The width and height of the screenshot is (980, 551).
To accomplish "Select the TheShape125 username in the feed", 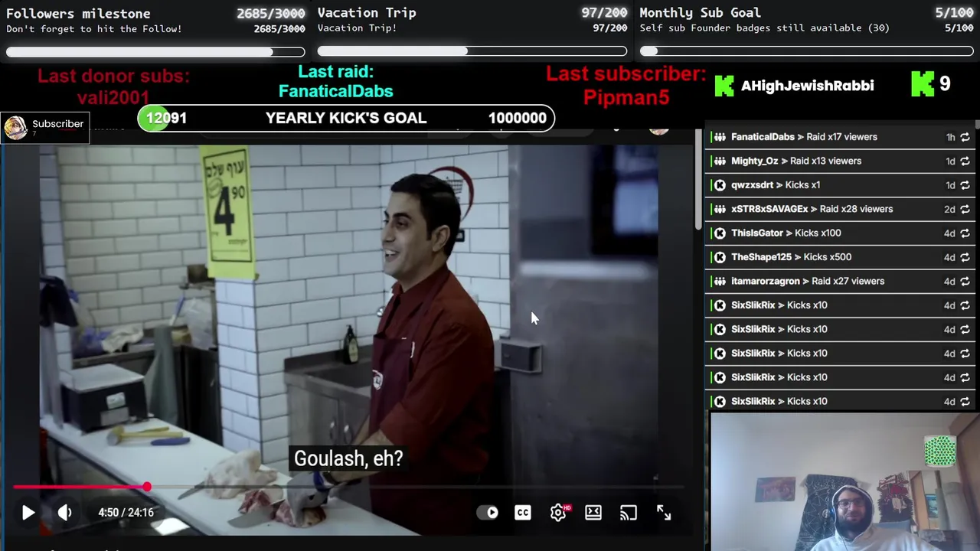I will coord(761,257).
